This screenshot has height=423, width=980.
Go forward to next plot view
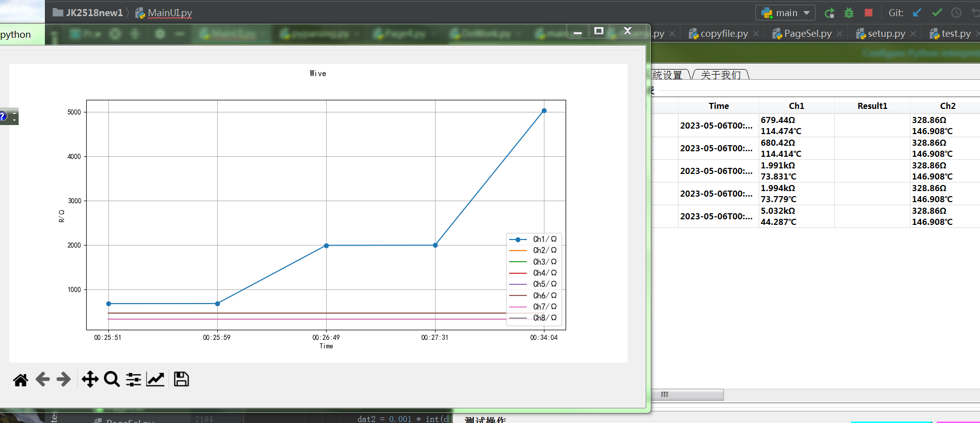tap(64, 379)
